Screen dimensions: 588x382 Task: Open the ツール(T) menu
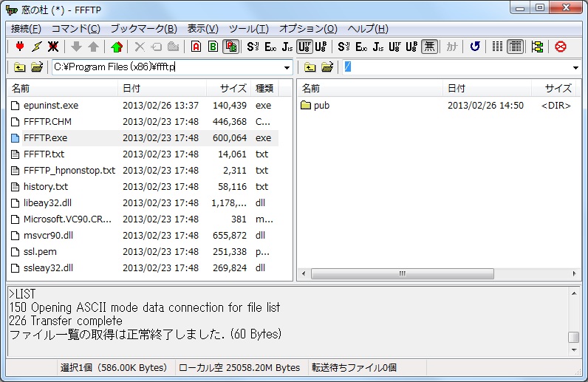pyautogui.click(x=249, y=29)
